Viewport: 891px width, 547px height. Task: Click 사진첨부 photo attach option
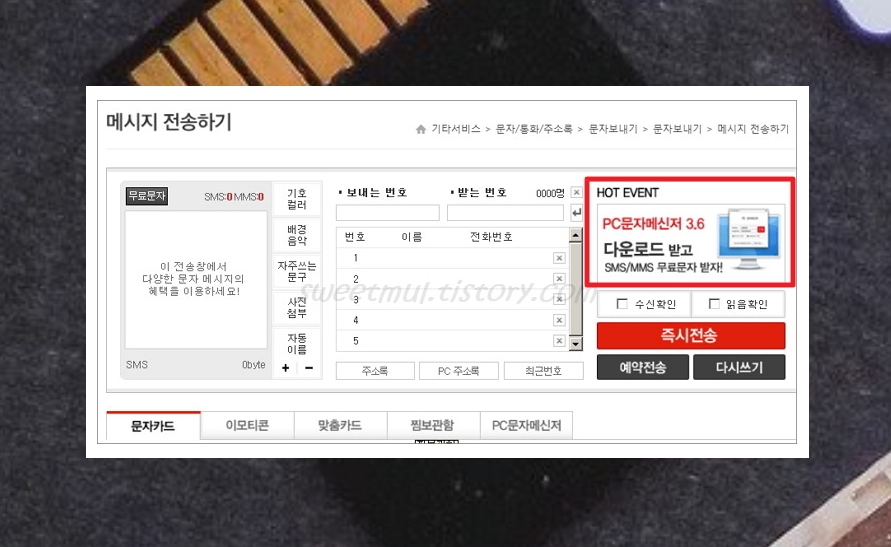[x=297, y=307]
